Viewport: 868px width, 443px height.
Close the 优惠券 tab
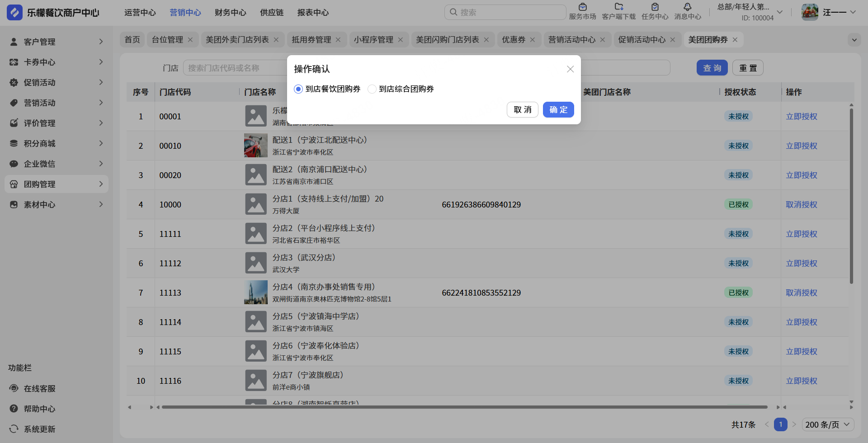click(x=533, y=40)
